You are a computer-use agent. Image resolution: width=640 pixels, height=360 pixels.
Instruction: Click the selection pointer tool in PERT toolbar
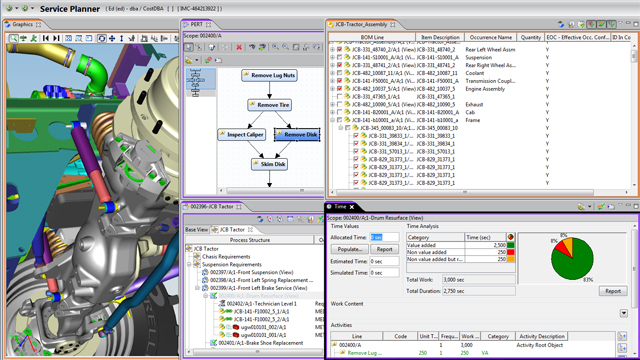[189, 47]
